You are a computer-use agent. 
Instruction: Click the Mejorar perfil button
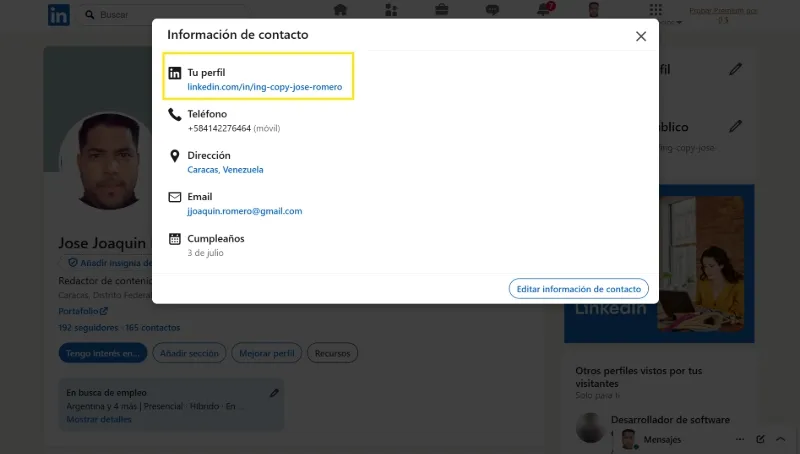[x=266, y=353]
